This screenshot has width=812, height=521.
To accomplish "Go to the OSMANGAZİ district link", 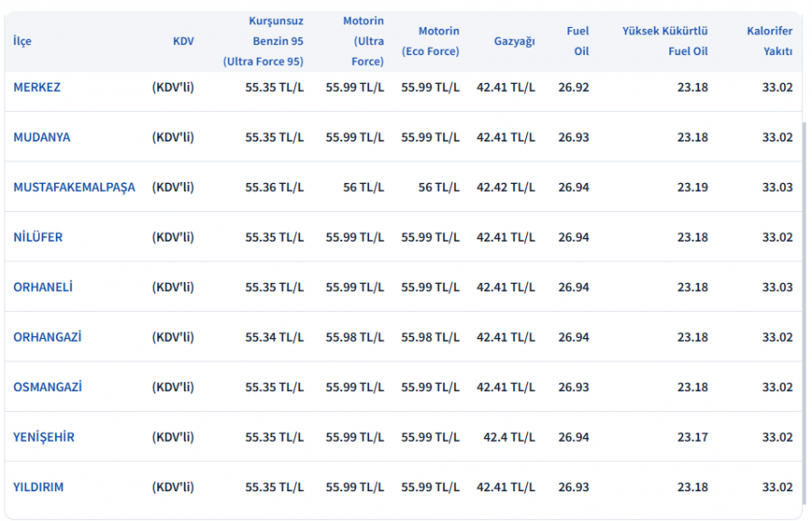I will pyautogui.click(x=47, y=388).
